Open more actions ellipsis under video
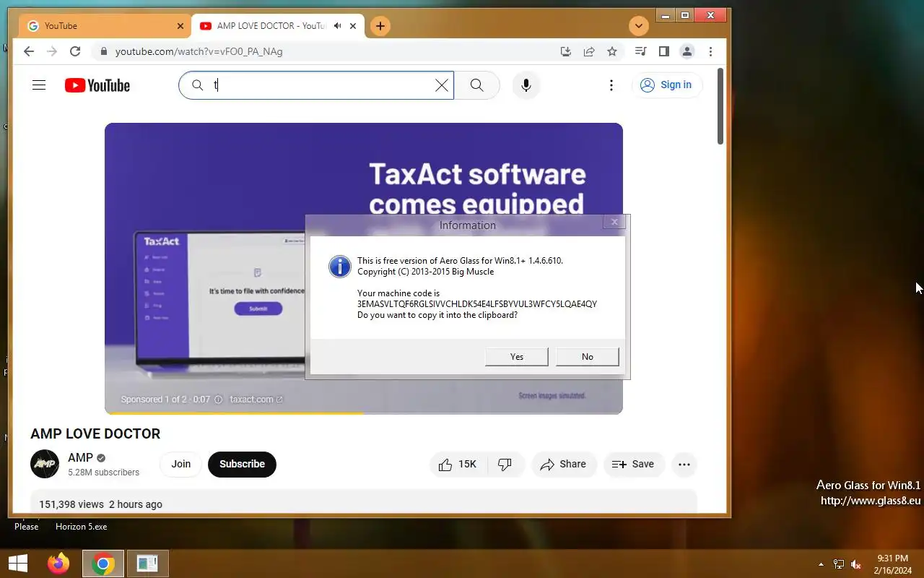The image size is (924, 578). tap(684, 465)
